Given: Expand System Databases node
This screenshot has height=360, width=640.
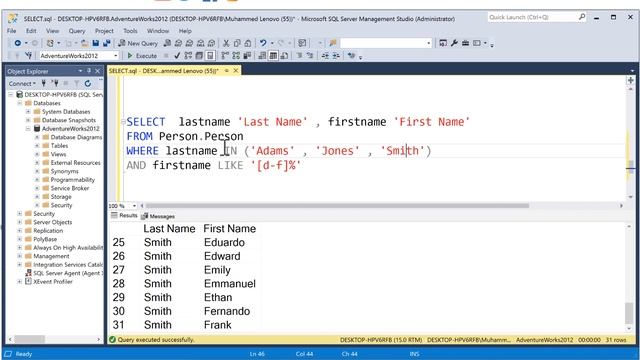Looking at the screenshot, I should pyautogui.click(x=28, y=111).
